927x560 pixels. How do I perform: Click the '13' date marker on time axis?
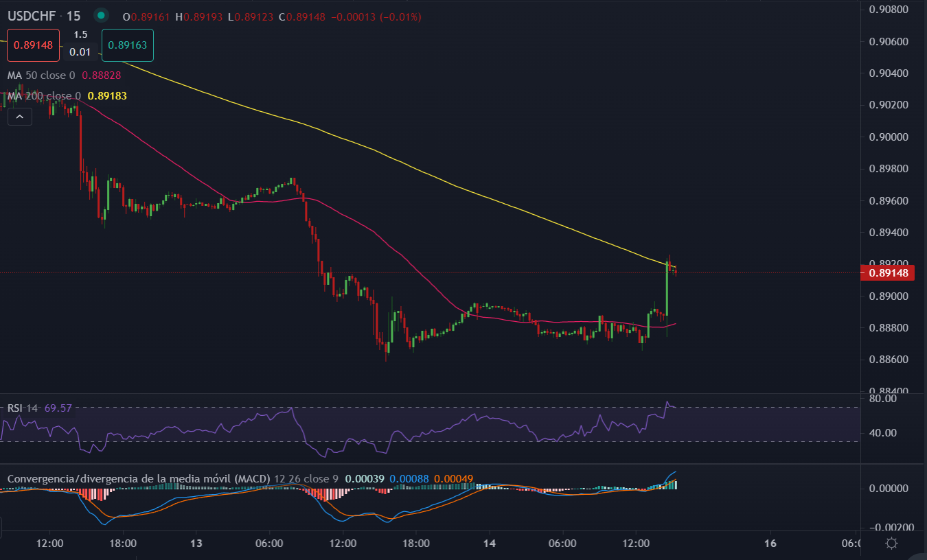pyautogui.click(x=196, y=544)
